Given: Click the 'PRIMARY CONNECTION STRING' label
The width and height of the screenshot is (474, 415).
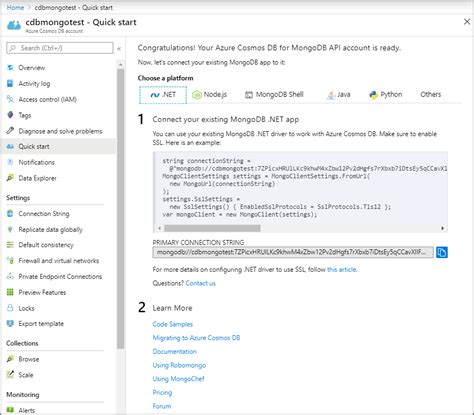Looking at the screenshot, I should [198, 242].
